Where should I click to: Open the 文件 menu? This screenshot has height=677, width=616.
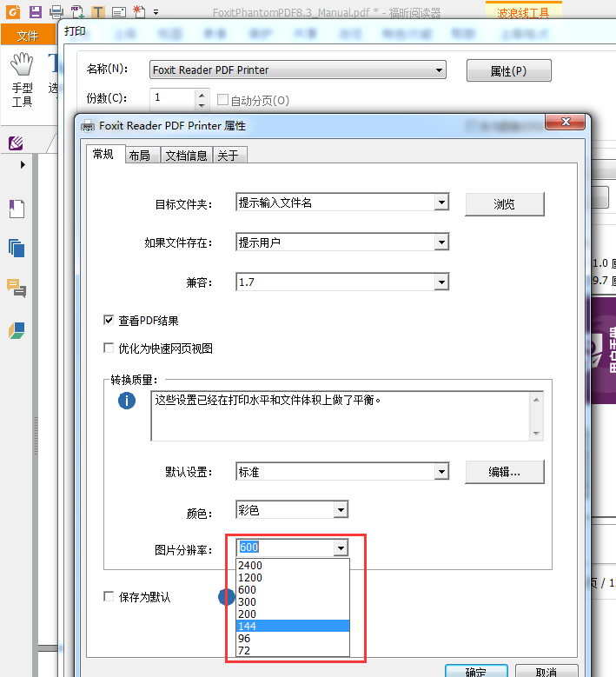[28, 36]
